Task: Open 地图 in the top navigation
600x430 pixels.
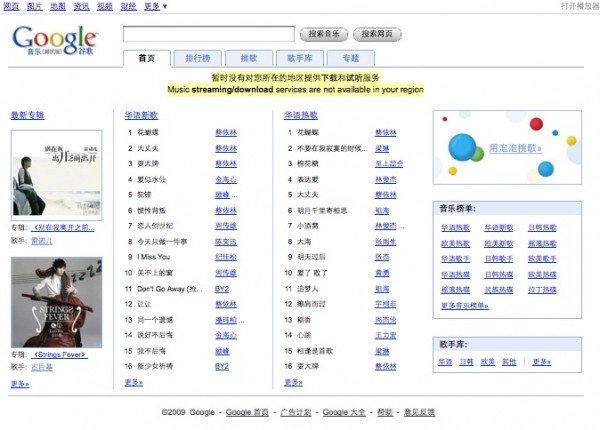Action: (x=58, y=6)
